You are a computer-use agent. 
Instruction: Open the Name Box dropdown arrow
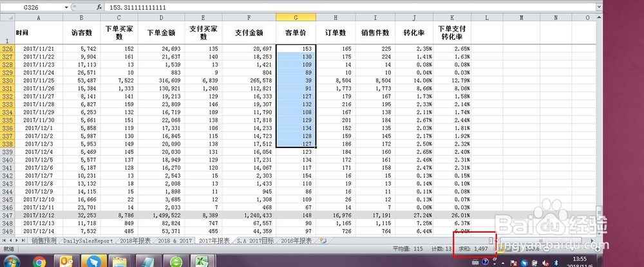66,7
